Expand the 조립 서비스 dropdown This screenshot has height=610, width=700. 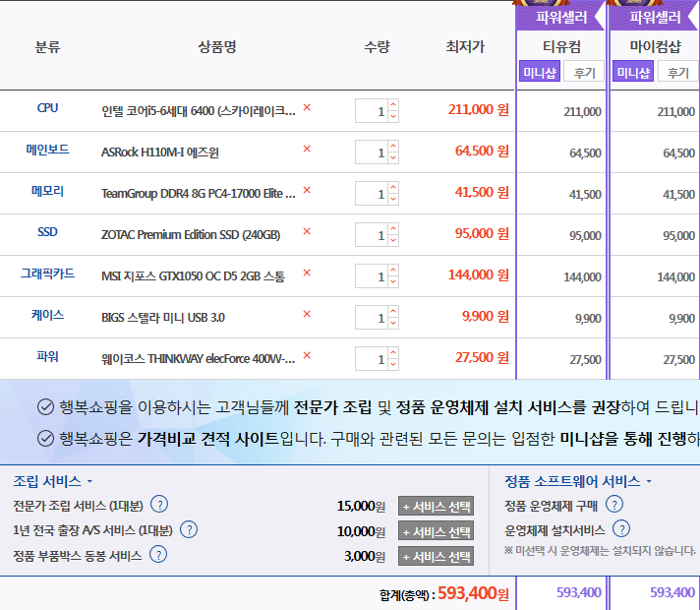coord(53,481)
